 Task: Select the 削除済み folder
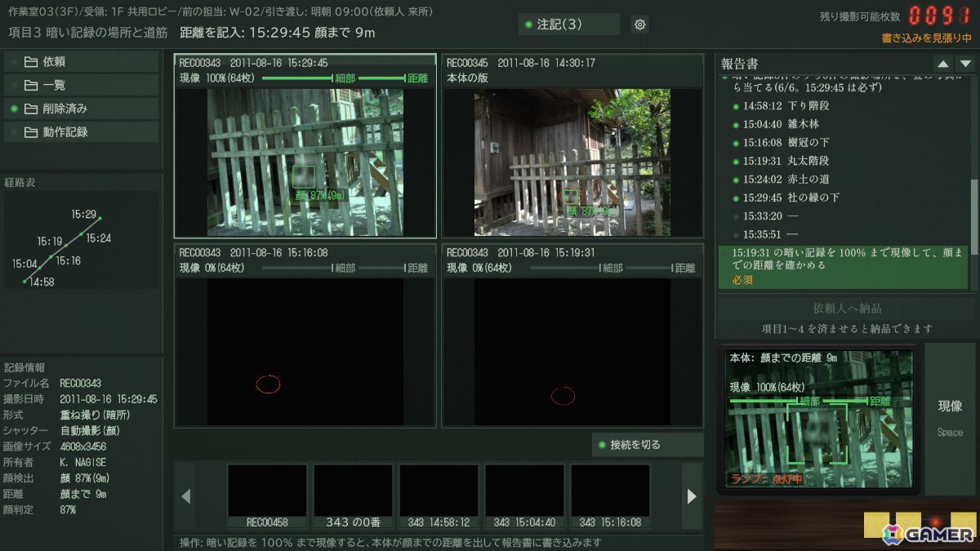pyautogui.click(x=82, y=108)
